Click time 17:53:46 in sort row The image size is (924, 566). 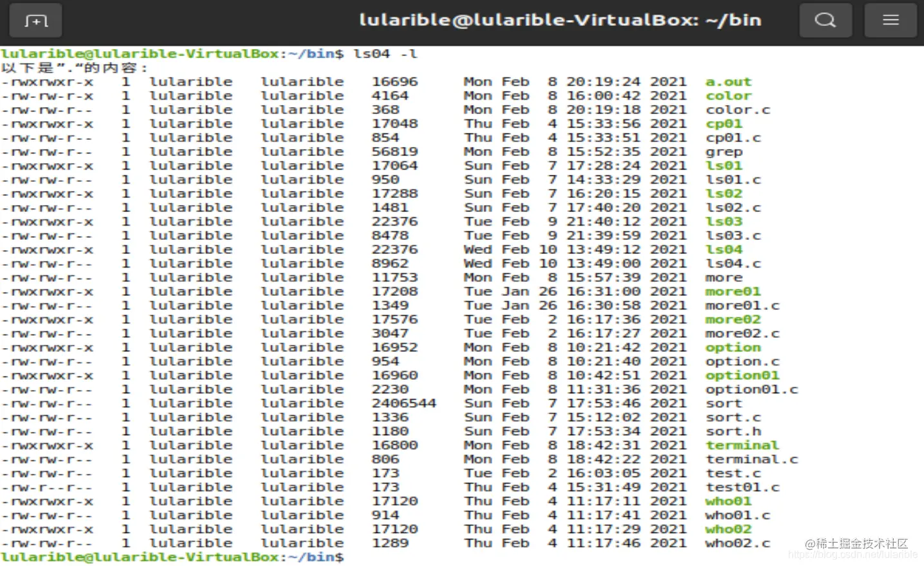(x=603, y=404)
